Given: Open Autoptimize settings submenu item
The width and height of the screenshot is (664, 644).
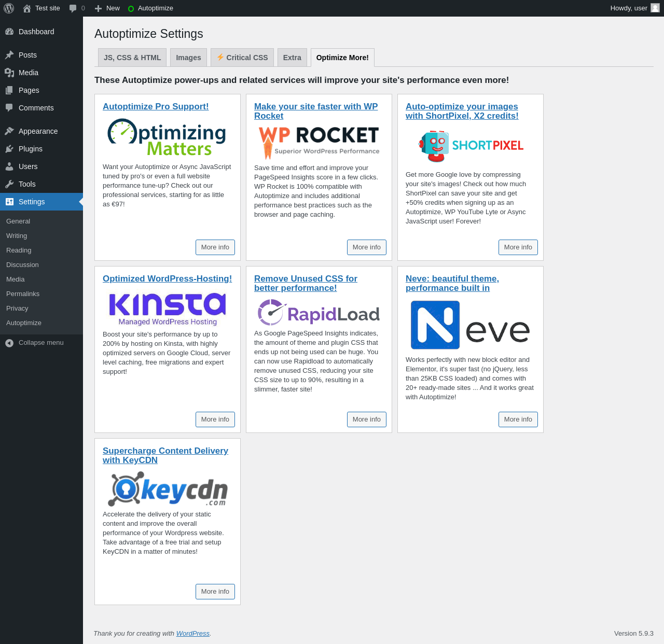Looking at the screenshot, I should click(24, 323).
